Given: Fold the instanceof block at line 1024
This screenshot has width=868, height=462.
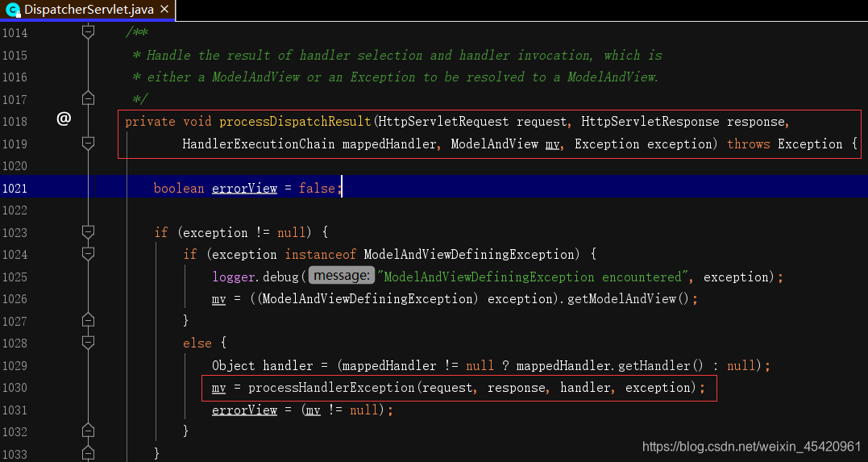Looking at the screenshot, I should click(x=88, y=253).
